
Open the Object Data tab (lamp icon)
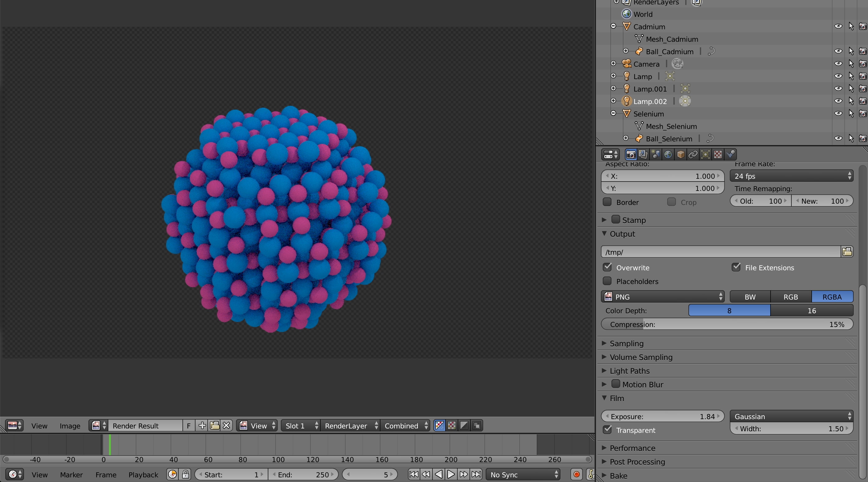(705, 154)
